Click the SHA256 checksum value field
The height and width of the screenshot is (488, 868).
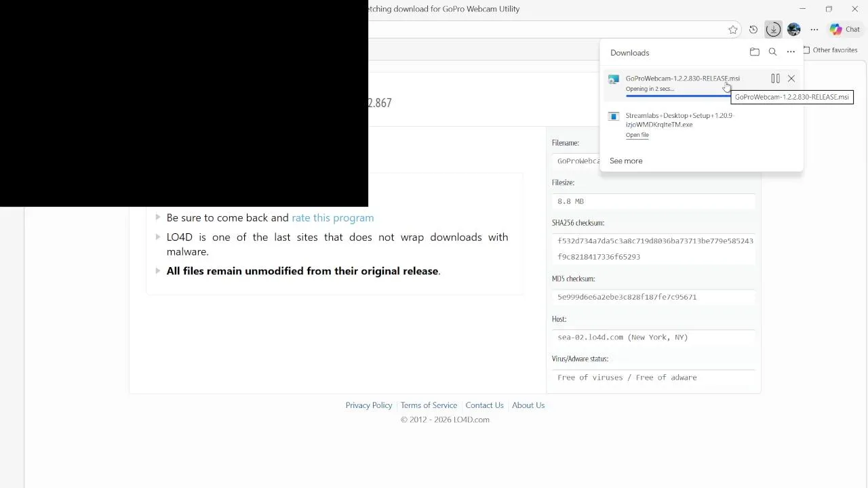tap(654, 249)
